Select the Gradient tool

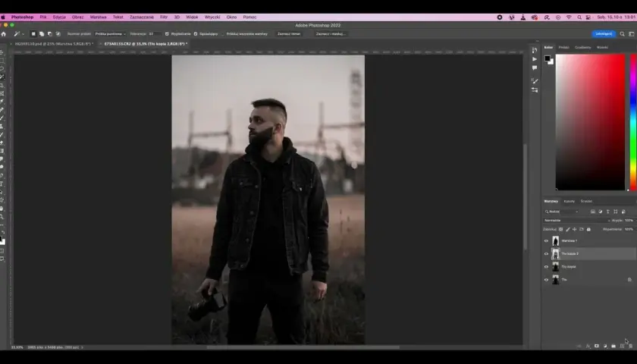(x=2, y=151)
